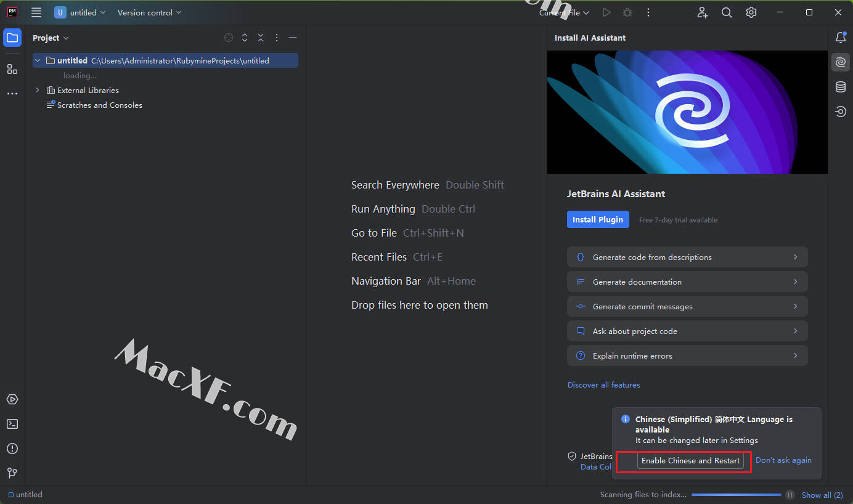The height and width of the screenshot is (504, 853).
Task: Open the More Actions kebab in the top toolbar
Action: [648, 12]
